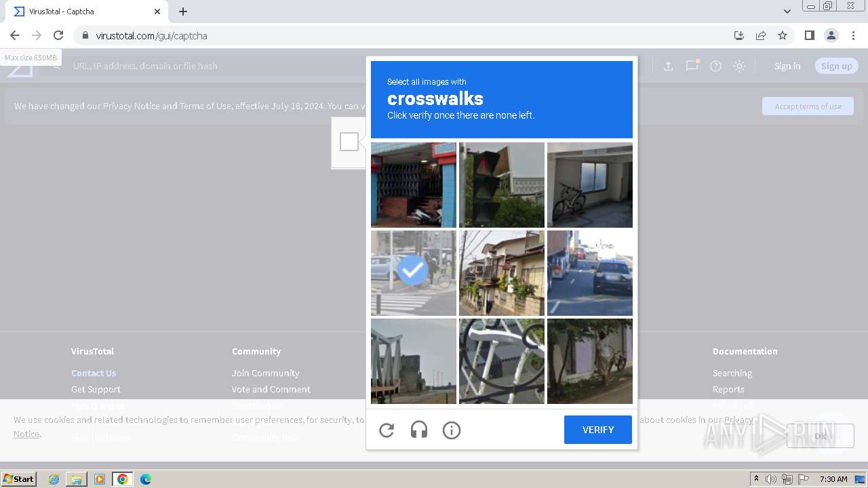
Task: Open VirusTotal notifications icon
Action: pyautogui.click(x=692, y=66)
